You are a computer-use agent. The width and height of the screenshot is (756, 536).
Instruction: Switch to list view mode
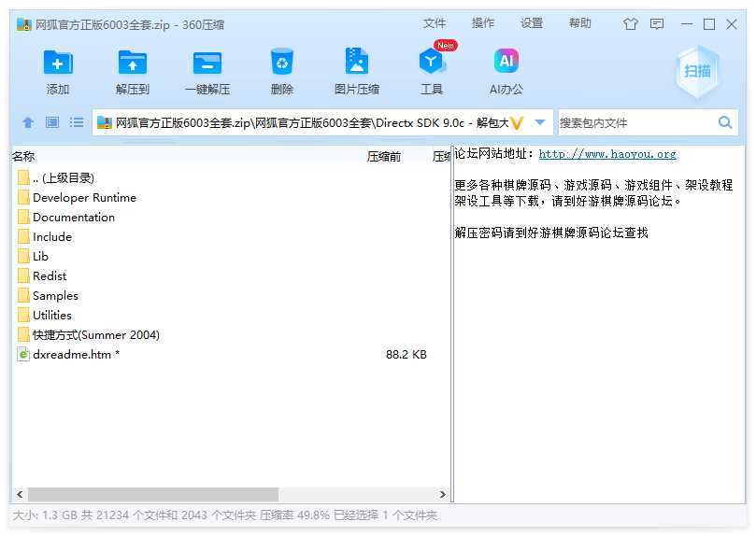77,122
